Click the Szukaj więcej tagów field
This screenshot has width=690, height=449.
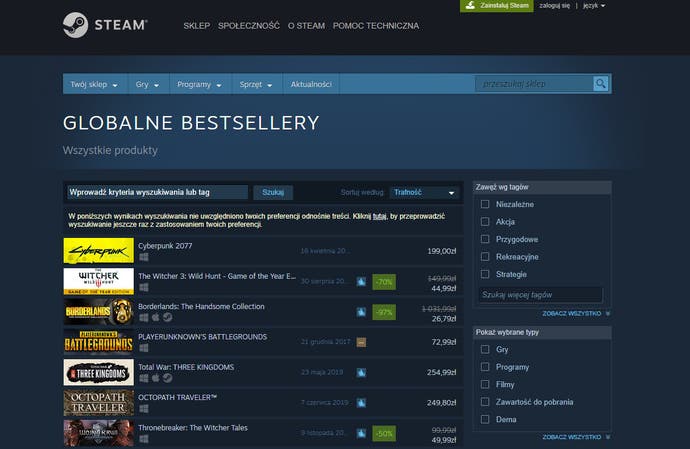540,294
